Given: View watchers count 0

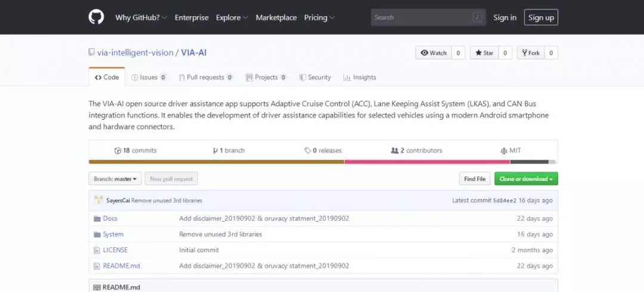Looking at the screenshot, I should point(458,53).
